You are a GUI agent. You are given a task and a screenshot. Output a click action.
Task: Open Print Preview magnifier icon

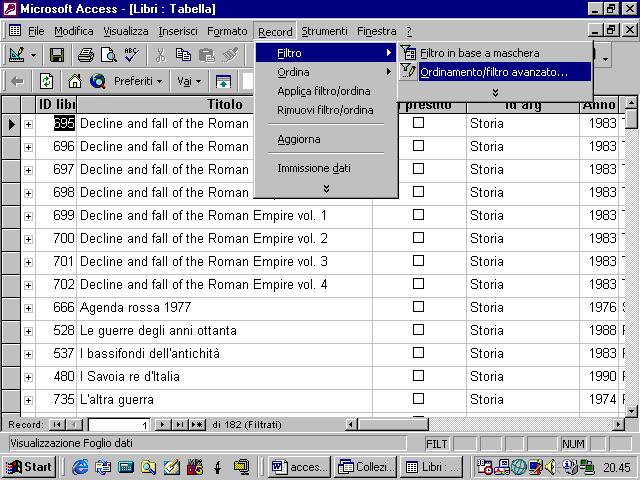tap(109, 55)
